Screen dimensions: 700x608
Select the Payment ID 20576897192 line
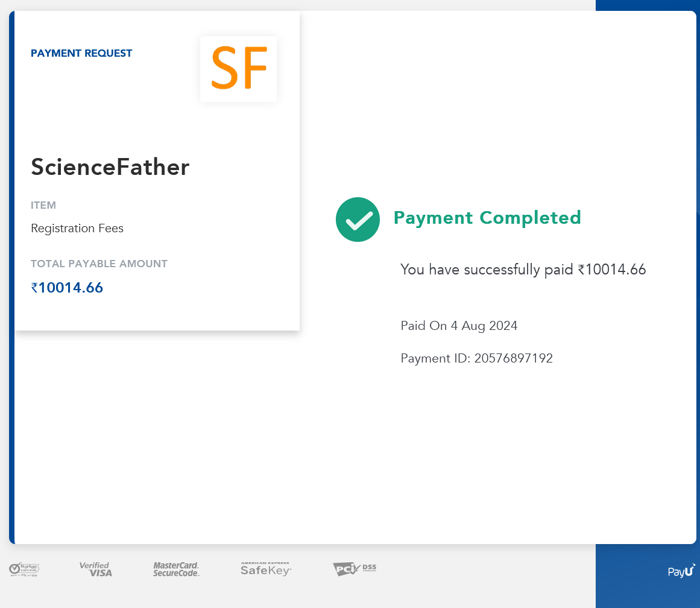pos(476,358)
